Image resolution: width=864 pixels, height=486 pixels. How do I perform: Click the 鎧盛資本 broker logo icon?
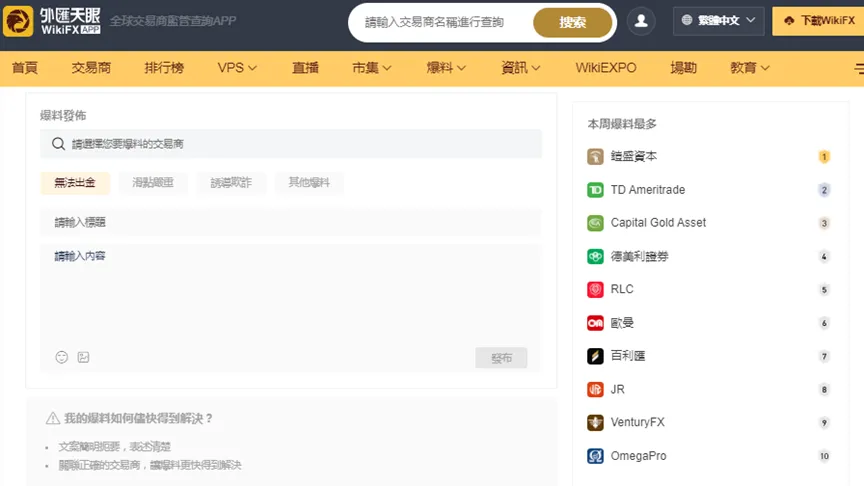point(595,156)
